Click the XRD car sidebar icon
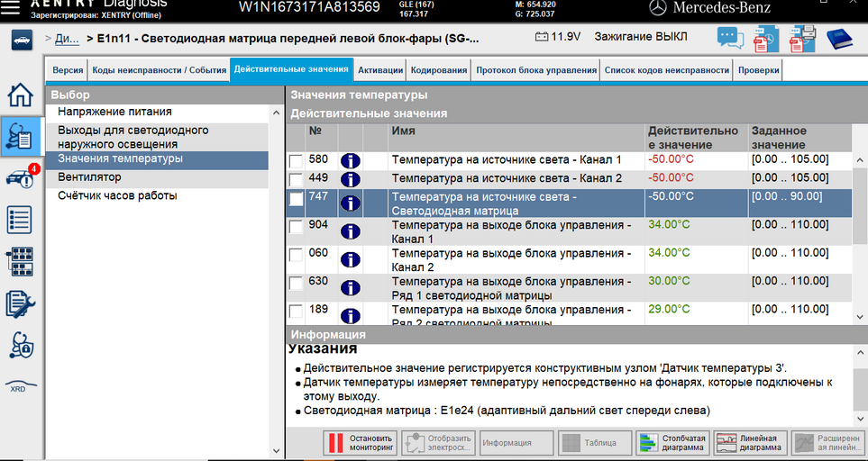The height and width of the screenshot is (461, 868). [x=21, y=386]
